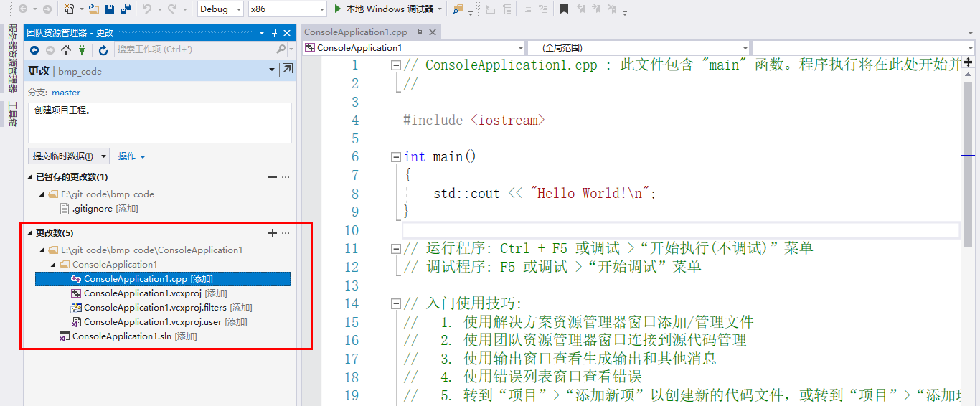Click the save all icon
980x406 pixels.
pyautogui.click(x=126, y=9)
